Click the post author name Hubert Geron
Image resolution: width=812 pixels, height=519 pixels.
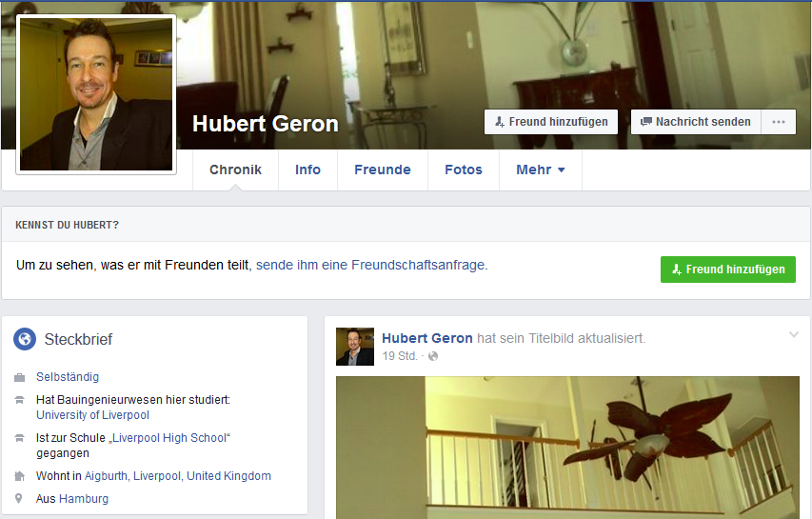tap(427, 338)
